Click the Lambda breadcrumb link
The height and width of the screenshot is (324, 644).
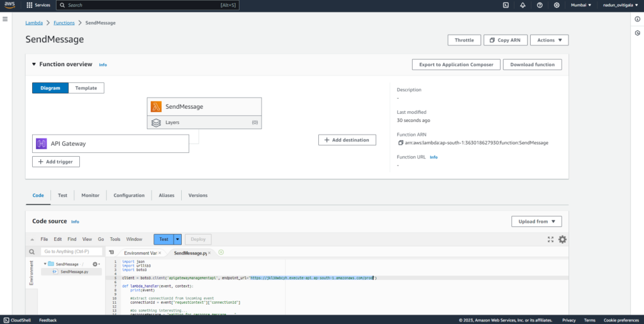34,23
